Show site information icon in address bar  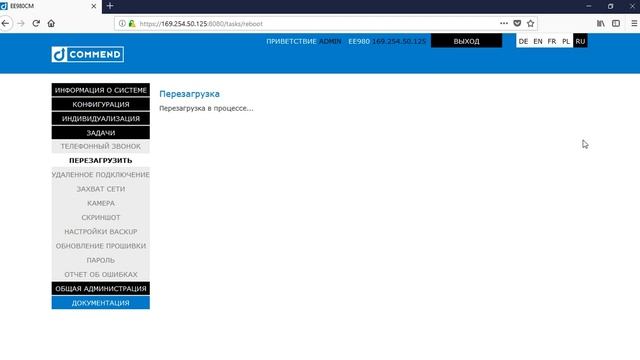pos(122,24)
